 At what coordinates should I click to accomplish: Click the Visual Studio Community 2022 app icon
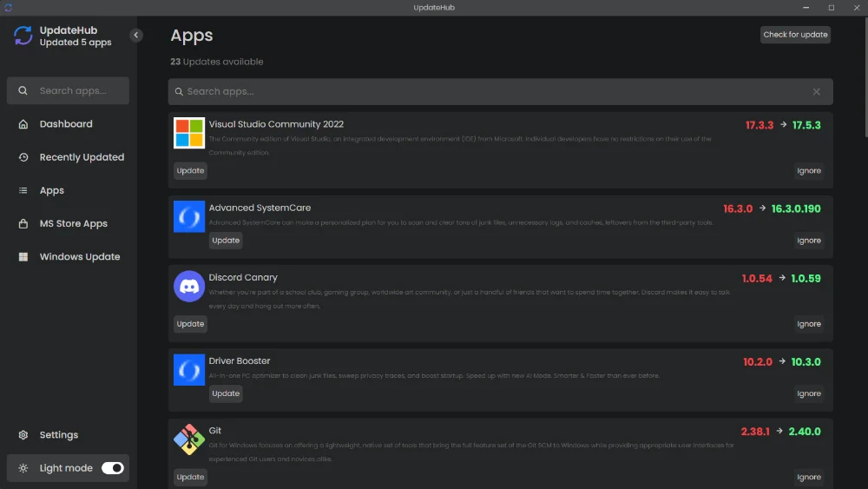(x=189, y=133)
